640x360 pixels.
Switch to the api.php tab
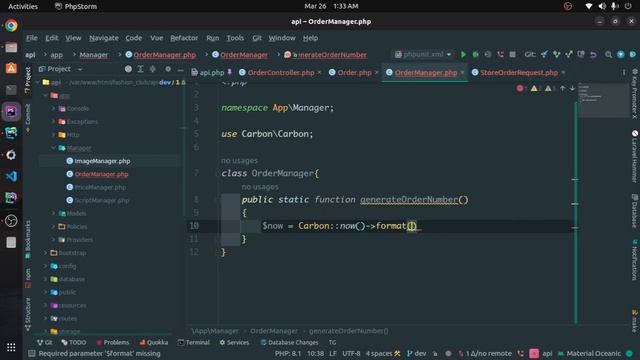point(211,73)
